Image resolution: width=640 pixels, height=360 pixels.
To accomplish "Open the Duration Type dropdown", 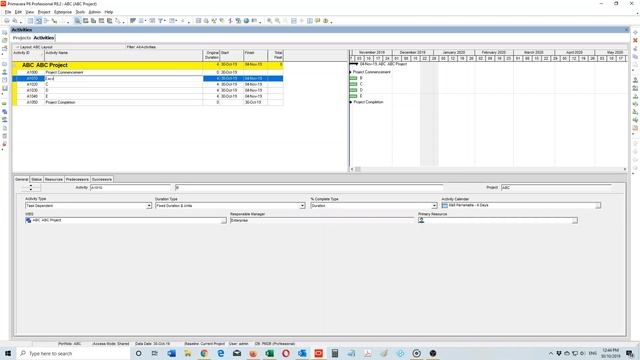I will 302,206.
